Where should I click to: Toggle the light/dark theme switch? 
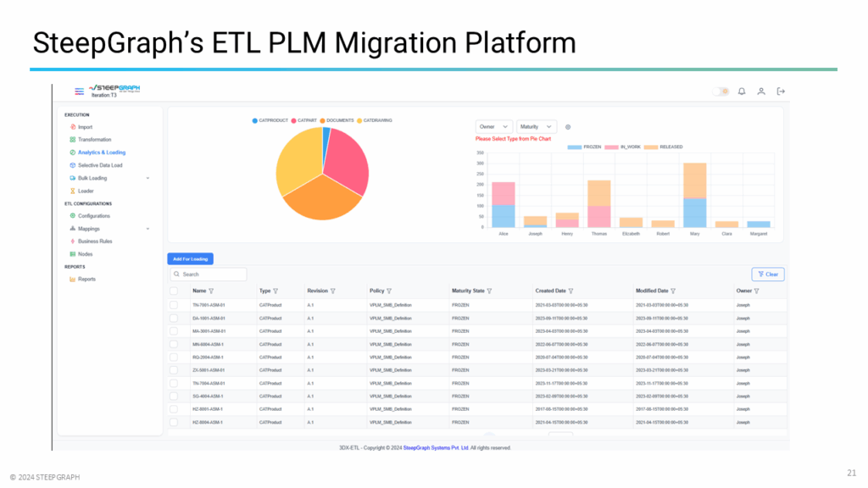tap(721, 91)
